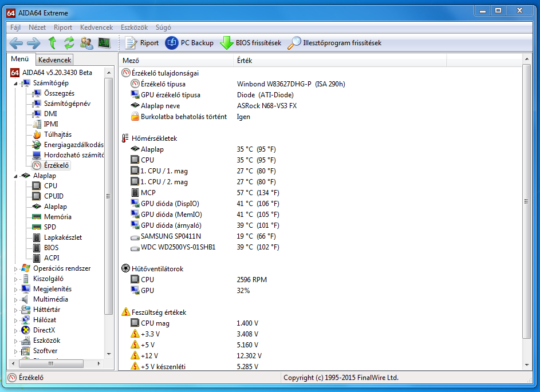Viewport: 540px width, 392px height.
Task: Expand the Hálózat node
Action: point(15,320)
